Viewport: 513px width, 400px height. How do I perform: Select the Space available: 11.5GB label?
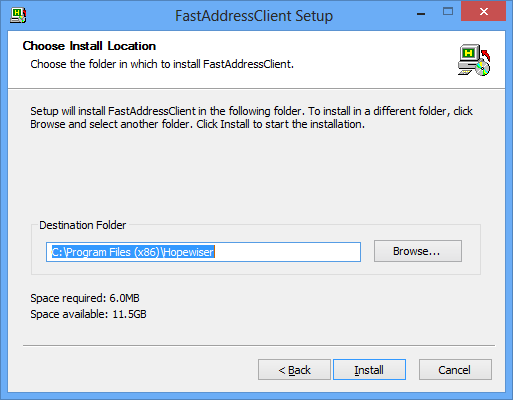click(x=88, y=314)
